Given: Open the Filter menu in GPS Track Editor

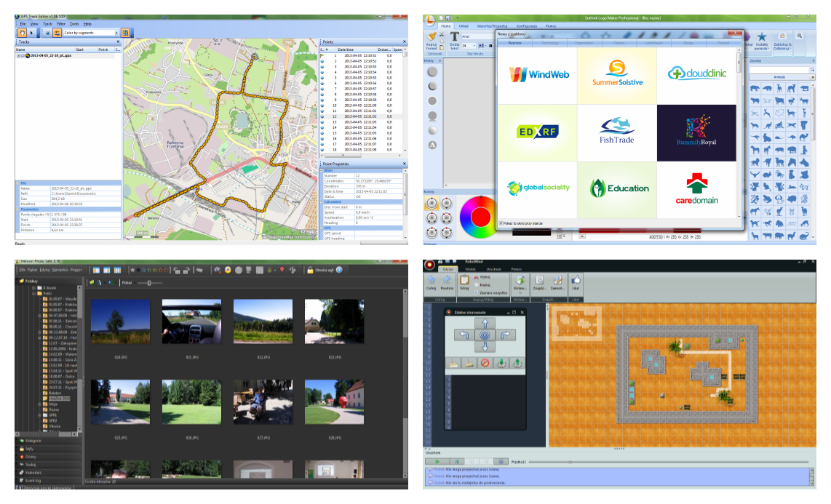Looking at the screenshot, I should (61, 24).
